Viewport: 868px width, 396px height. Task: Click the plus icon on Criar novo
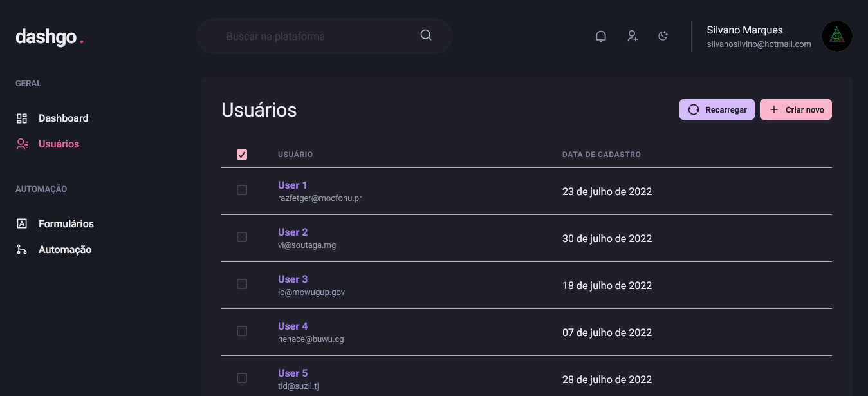click(773, 109)
